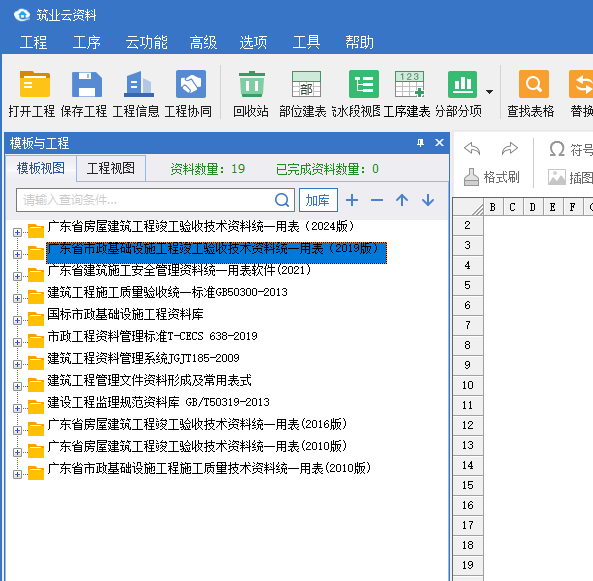Viewport: 593px width, 581px height.
Task: Click the insert picture icon
Action: click(x=557, y=177)
